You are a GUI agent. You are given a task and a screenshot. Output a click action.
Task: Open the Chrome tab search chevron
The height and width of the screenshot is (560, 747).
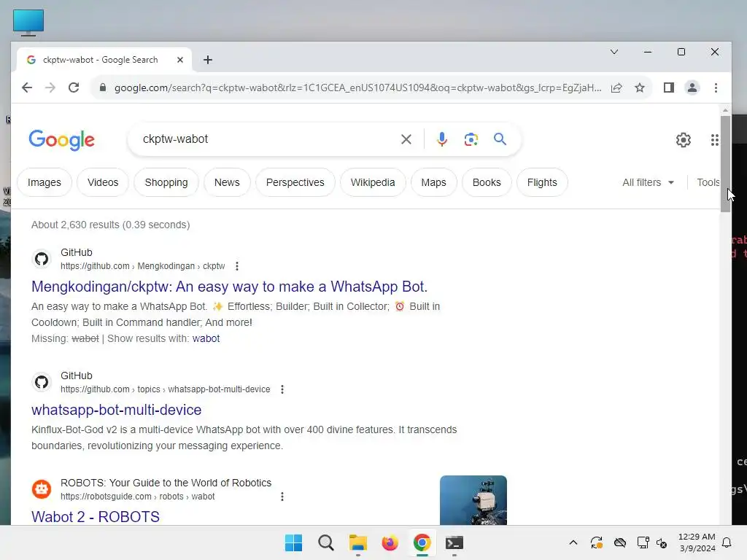point(614,52)
